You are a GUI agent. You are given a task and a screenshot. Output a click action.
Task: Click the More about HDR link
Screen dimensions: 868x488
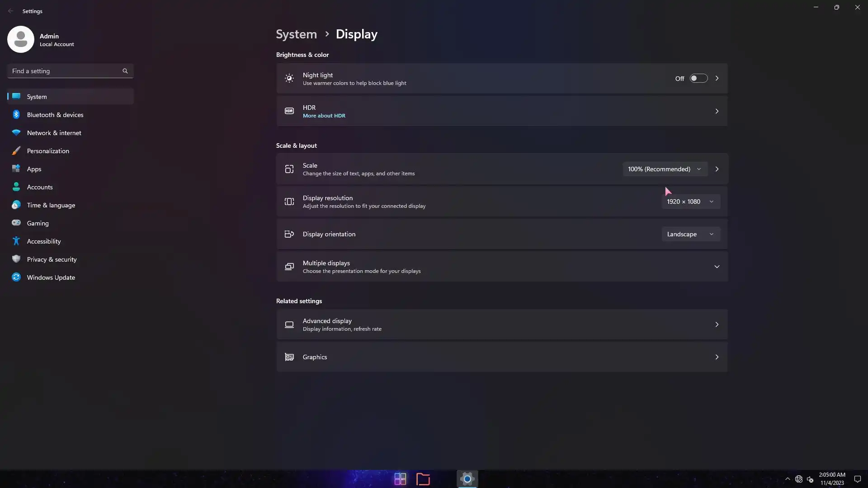click(324, 116)
